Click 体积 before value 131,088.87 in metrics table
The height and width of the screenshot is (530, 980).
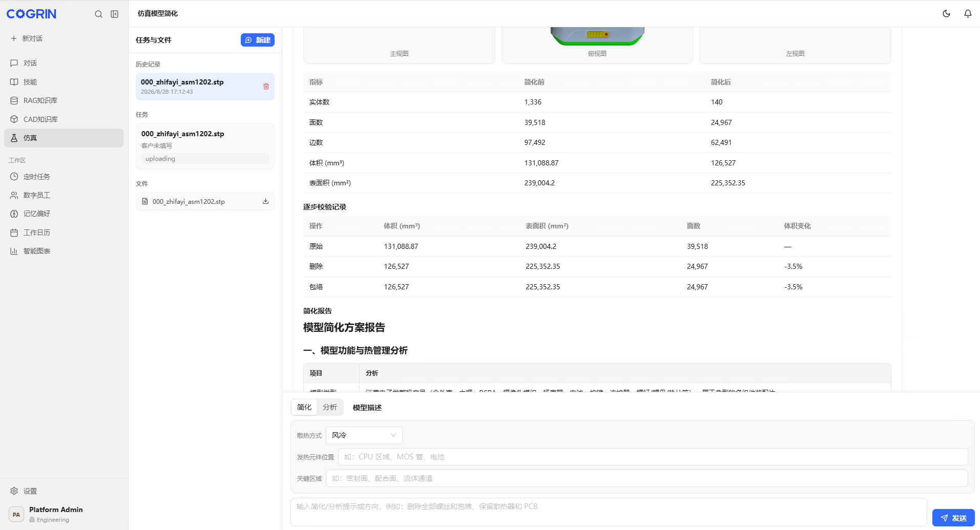541,163
